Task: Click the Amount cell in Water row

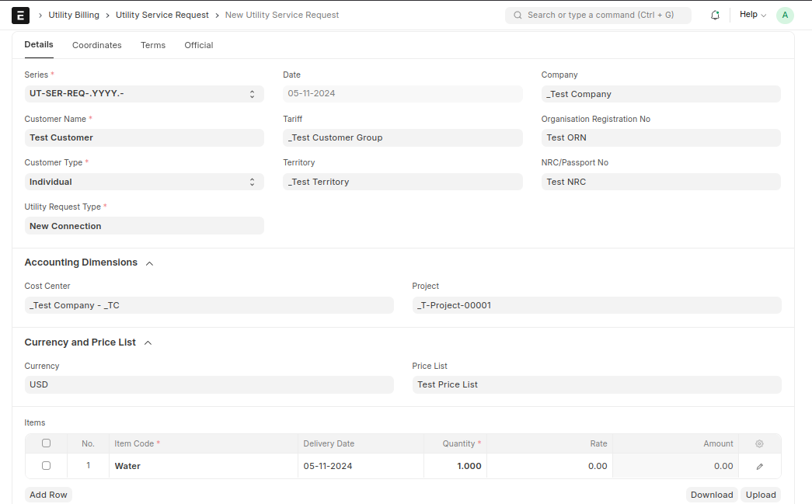Action: pos(675,466)
